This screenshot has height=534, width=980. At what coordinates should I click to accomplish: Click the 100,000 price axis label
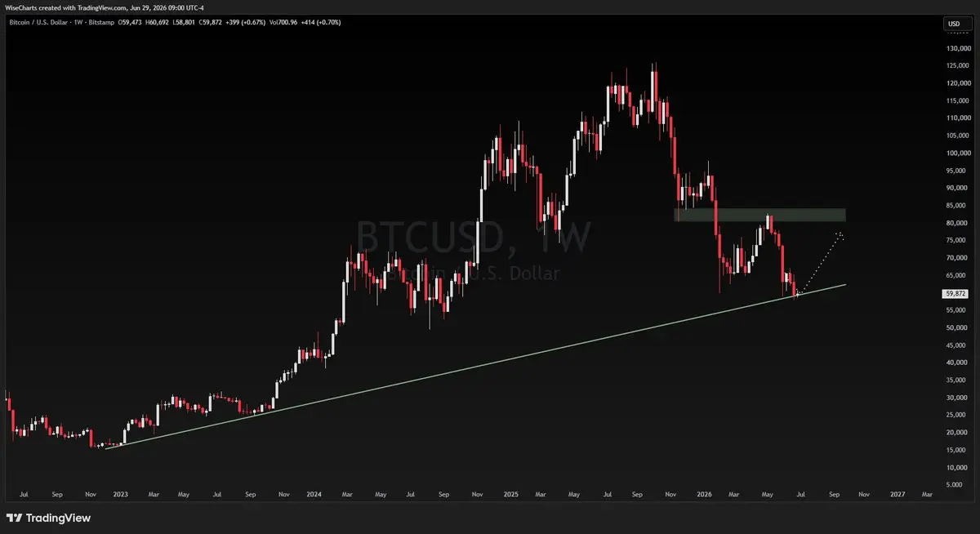(x=957, y=153)
